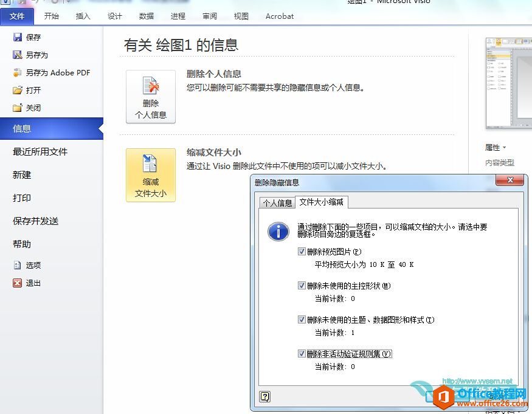This screenshot has width=532, height=414.
Task: Open the 进程 ribbon tab
Action: 178,16
